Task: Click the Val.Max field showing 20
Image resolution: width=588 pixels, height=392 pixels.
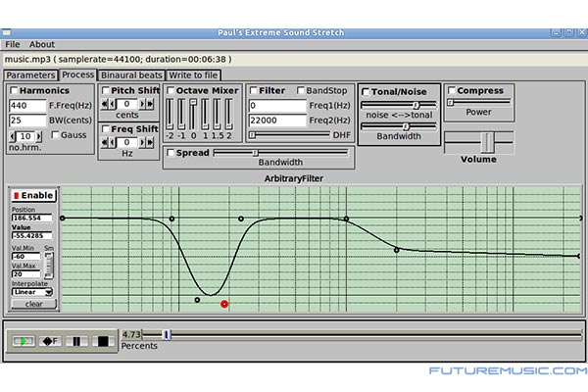Action: (x=25, y=274)
